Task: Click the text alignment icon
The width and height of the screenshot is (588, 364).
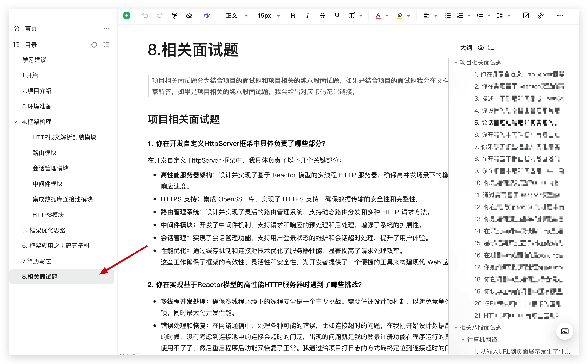Action: pos(426,16)
